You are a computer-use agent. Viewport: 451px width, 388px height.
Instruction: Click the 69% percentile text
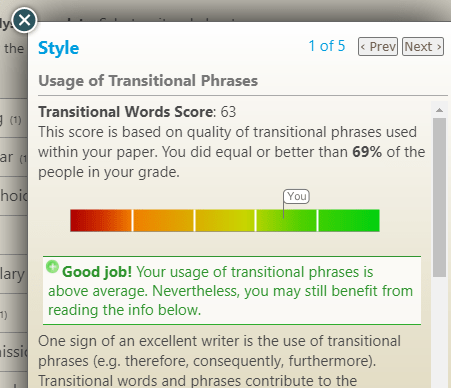[367, 152]
